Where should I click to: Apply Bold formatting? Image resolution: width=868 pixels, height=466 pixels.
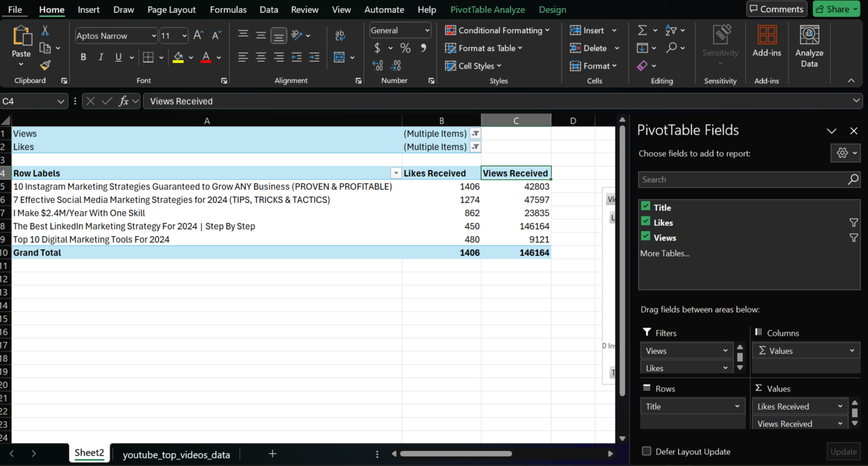coord(83,57)
